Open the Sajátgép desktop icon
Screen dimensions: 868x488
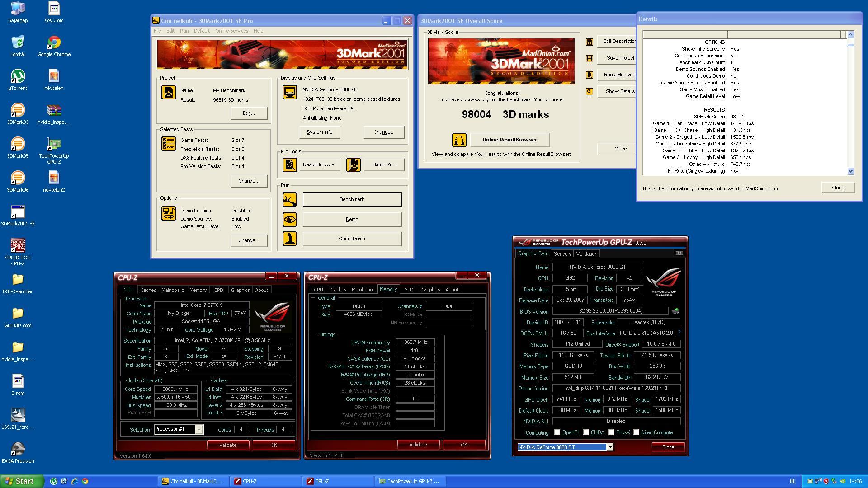click(x=18, y=12)
